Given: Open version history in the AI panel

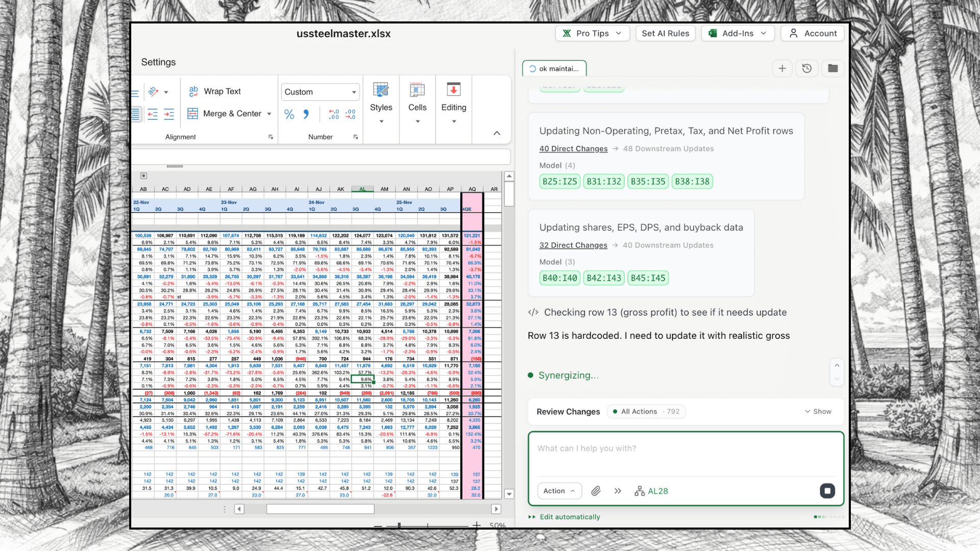Looking at the screenshot, I should click(x=807, y=68).
